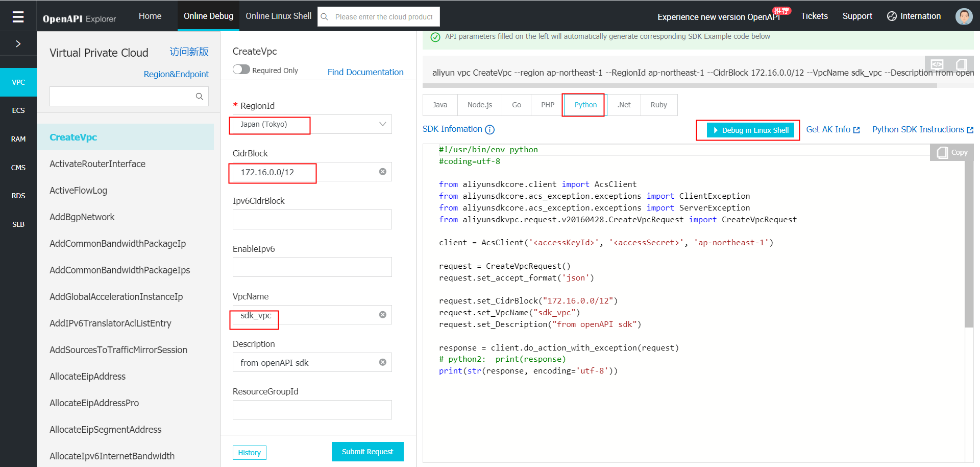Screen dimensions: 980x467
Task: Click the CLI command horizontal scrollbar
Action: point(680,86)
